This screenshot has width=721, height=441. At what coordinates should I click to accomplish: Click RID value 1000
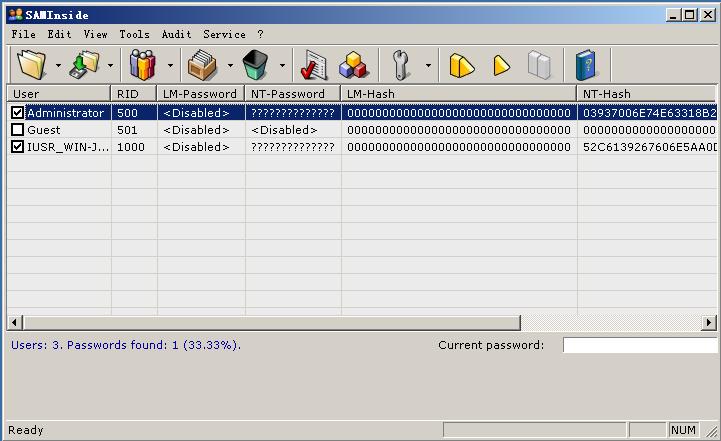pos(131,147)
